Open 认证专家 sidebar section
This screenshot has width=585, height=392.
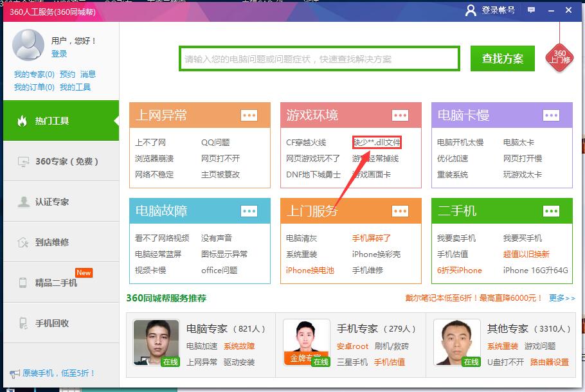coord(61,202)
